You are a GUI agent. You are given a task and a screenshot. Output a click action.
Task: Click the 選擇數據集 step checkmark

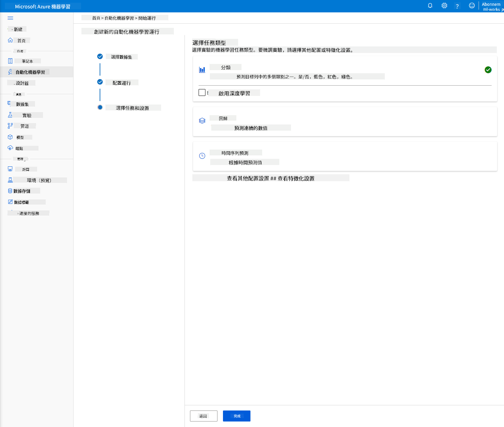point(100,56)
